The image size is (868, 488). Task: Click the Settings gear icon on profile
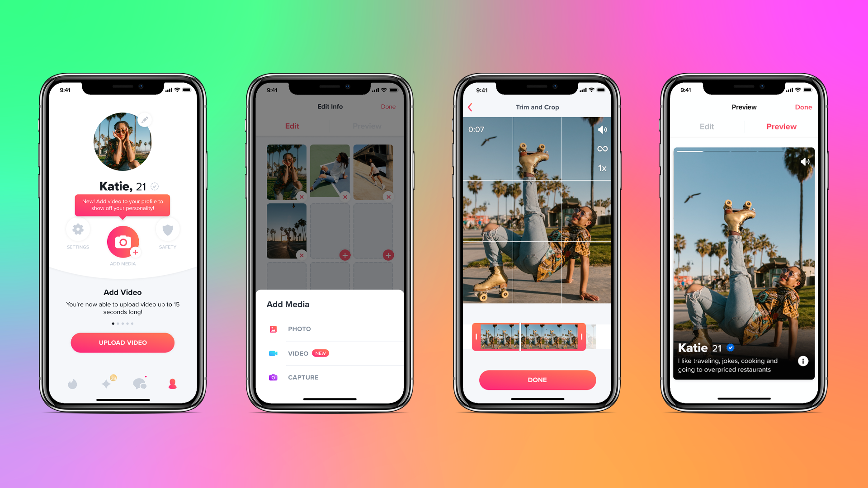[x=78, y=232]
